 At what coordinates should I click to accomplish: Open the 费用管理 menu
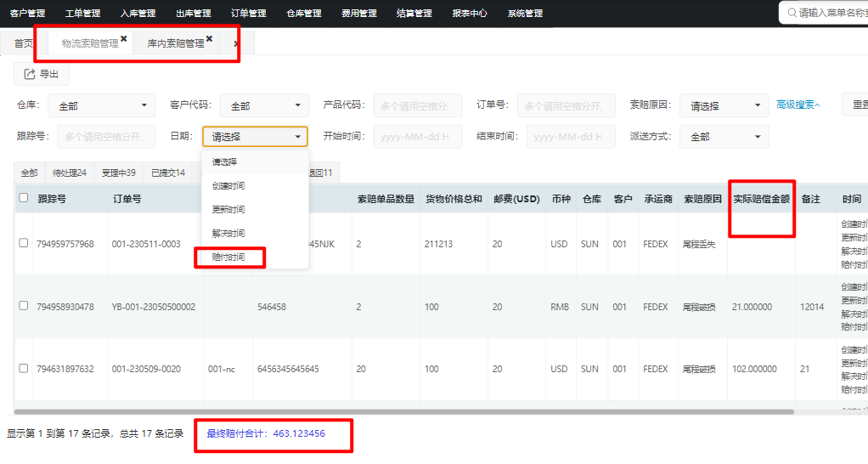(359, 13)
